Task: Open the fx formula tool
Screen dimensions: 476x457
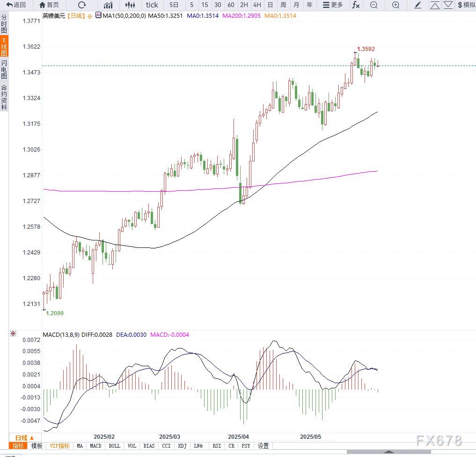Action: point(356,5)
